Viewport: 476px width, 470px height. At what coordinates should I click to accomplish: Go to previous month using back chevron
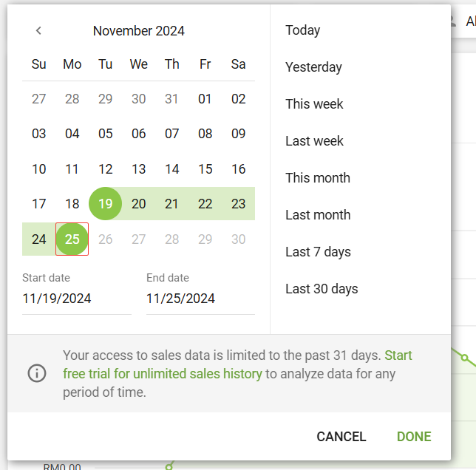tap(38, 30)
